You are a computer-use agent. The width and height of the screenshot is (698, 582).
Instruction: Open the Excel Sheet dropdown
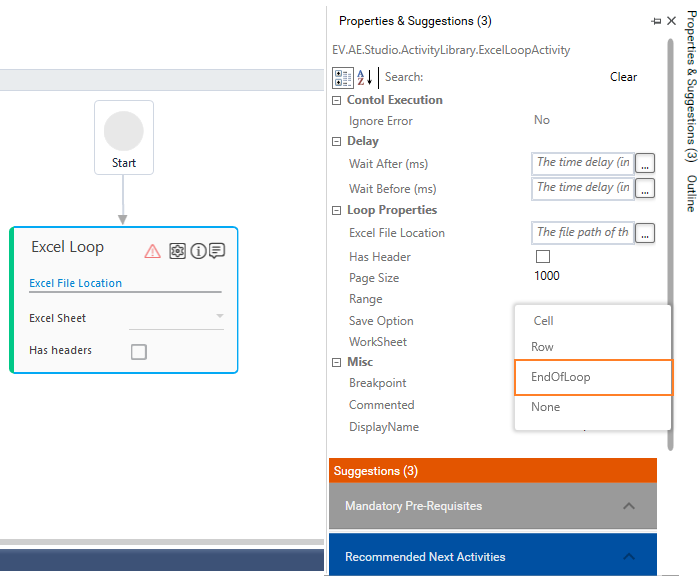(x=219, y=317)
